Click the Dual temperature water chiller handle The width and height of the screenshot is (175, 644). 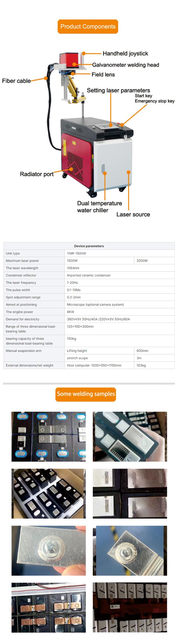[103, 168]
